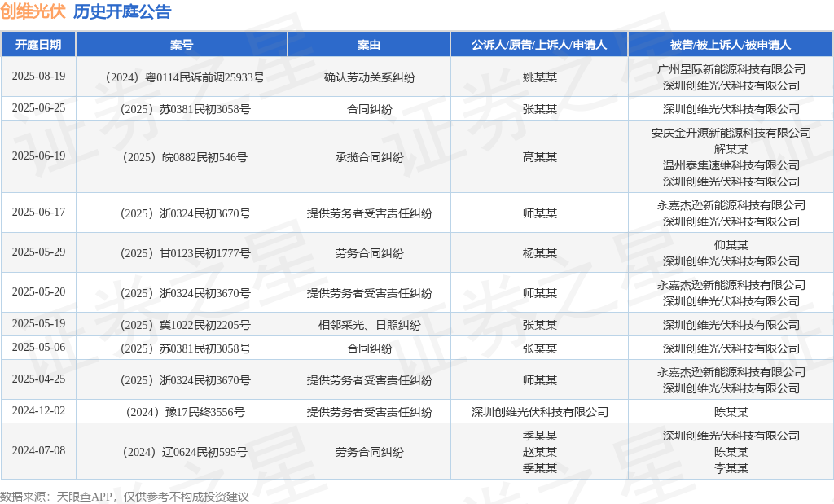Select case number 苏0381民初3058号 in the 2025-06-25 row
The width and height of the screenshot is (834, 504).
204,110
